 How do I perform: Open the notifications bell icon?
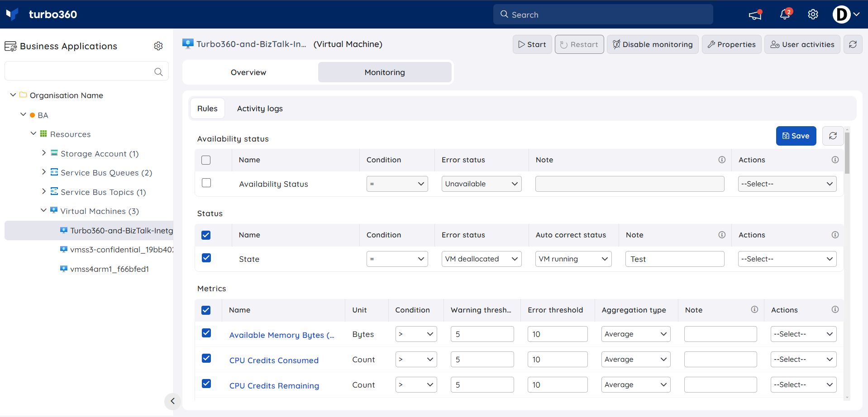point(785,14)
